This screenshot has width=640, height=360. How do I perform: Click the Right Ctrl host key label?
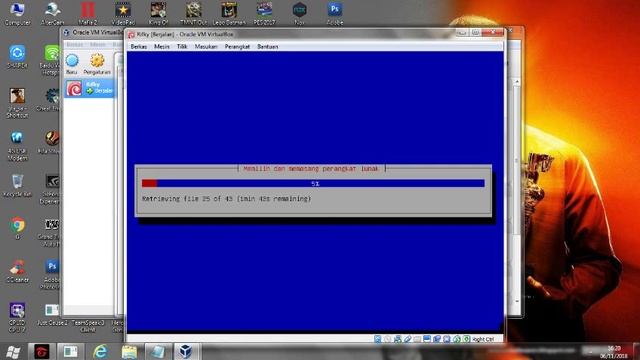coord(483,339)
